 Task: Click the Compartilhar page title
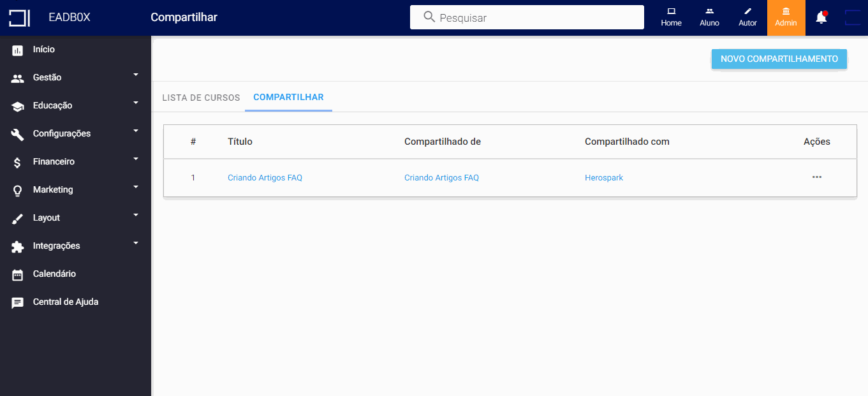point(184,17)
